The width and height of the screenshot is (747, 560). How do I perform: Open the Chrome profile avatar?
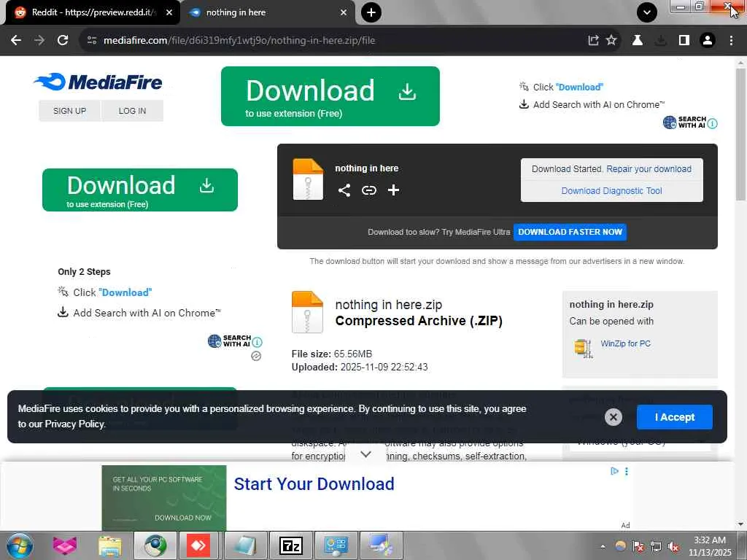708,41
